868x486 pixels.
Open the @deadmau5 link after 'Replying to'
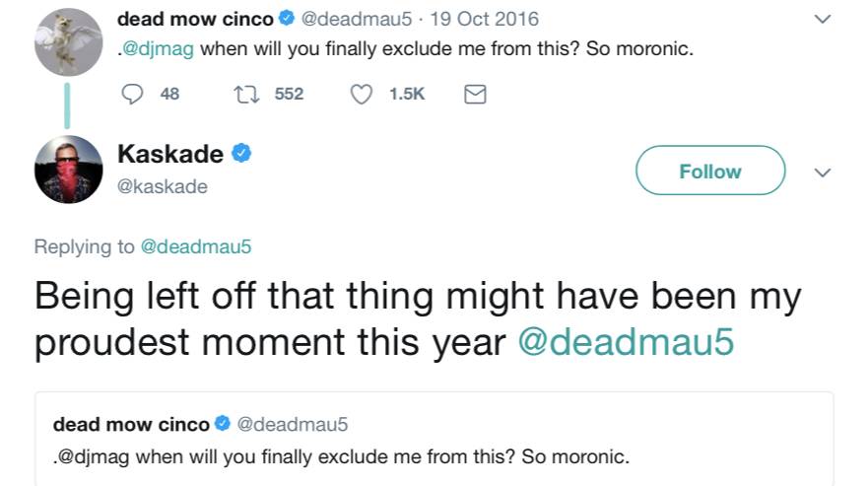(196, 246)
